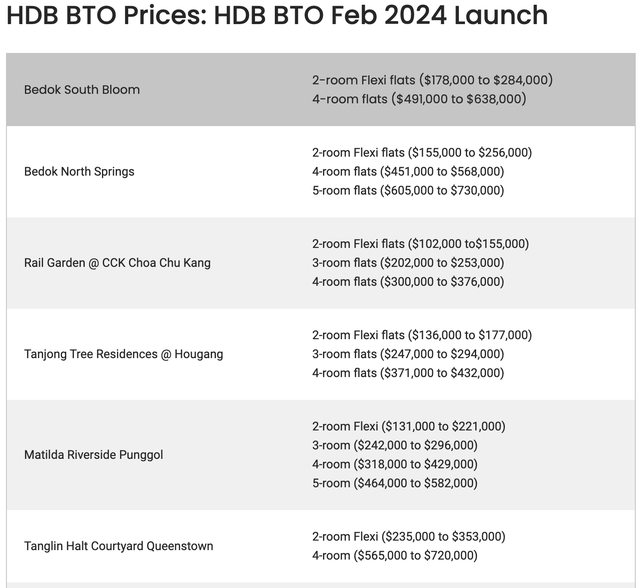This screenshot has width=640, height=588.
Task: Select Tanglin Halt Courtyard Queenstown name
Action: pos(118,546)
